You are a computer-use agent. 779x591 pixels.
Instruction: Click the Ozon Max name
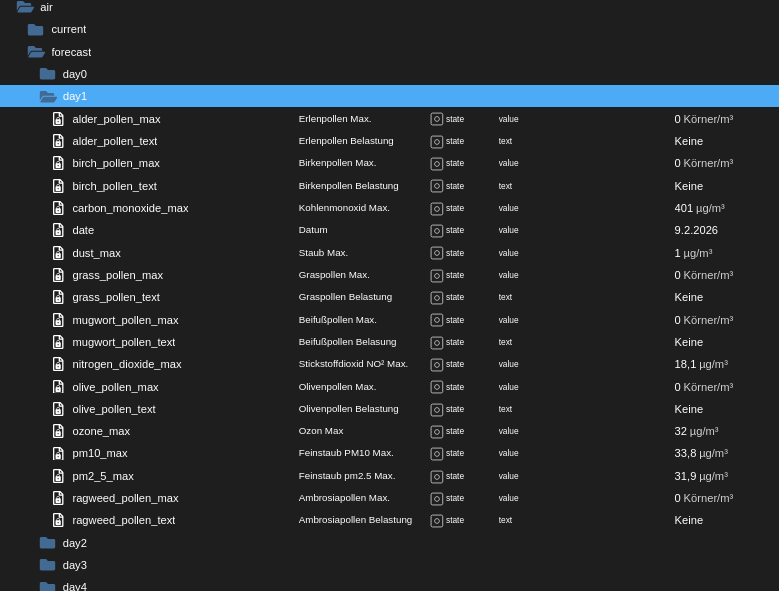pyautogui.click(x=320, y=431)
